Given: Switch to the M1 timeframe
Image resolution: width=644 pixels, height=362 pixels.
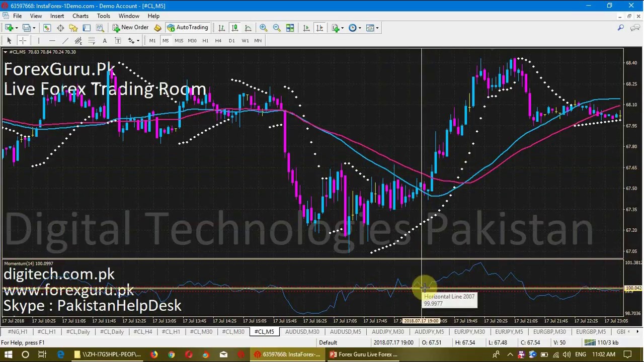Looking at the screenshot, I should coord(152,40).
